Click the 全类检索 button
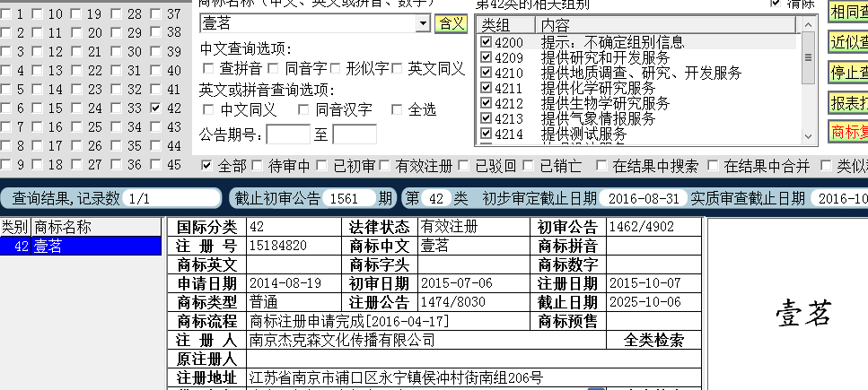The height and width of the screenshot is (390, 868). tap(653, 340)
